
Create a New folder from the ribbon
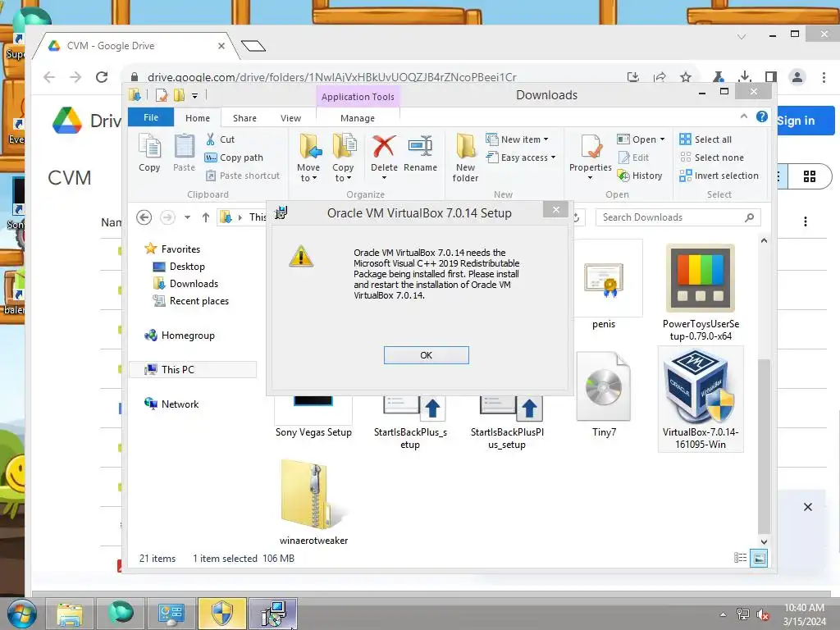(x=465, y=157)
